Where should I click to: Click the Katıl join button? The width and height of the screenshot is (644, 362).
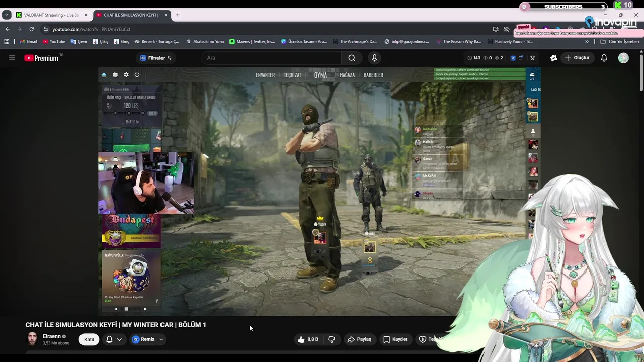(x=89, y=339)
